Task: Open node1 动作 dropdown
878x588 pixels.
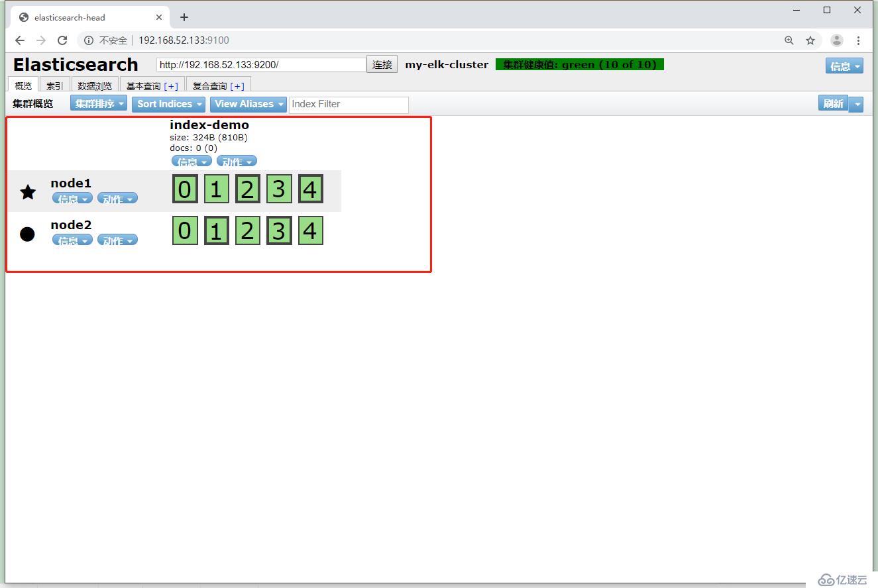Action: click(117, 199)
